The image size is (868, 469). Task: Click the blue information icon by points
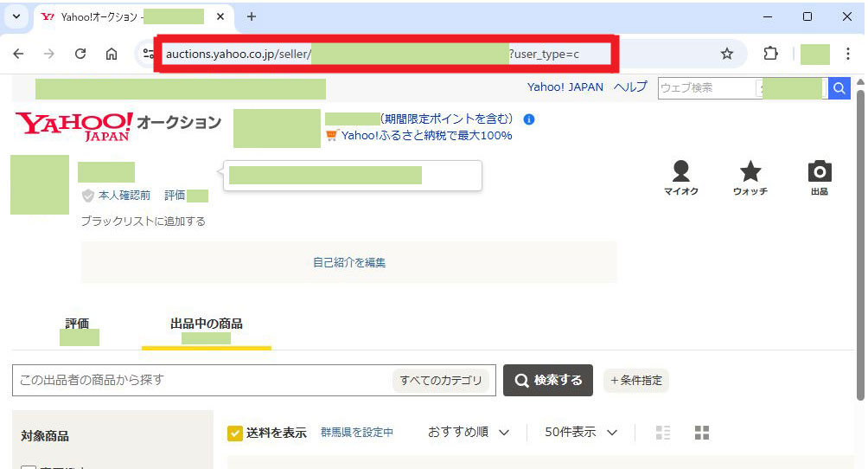pos(529,119)
